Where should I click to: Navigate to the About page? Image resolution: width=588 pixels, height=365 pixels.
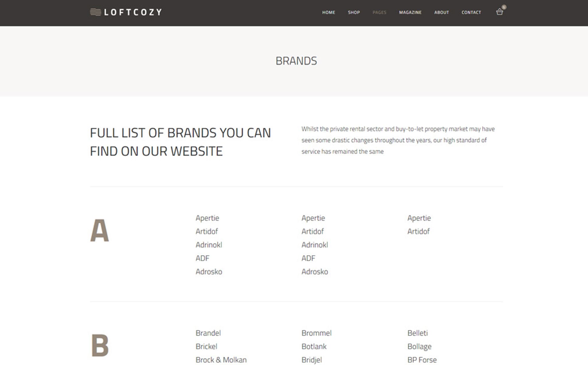tap(441, 12)
